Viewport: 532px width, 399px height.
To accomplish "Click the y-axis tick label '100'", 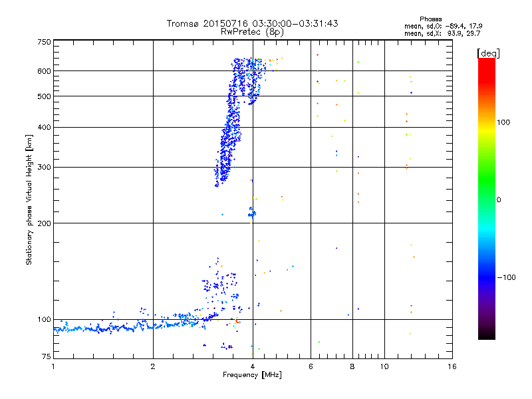I will click(x=44, y=320).
